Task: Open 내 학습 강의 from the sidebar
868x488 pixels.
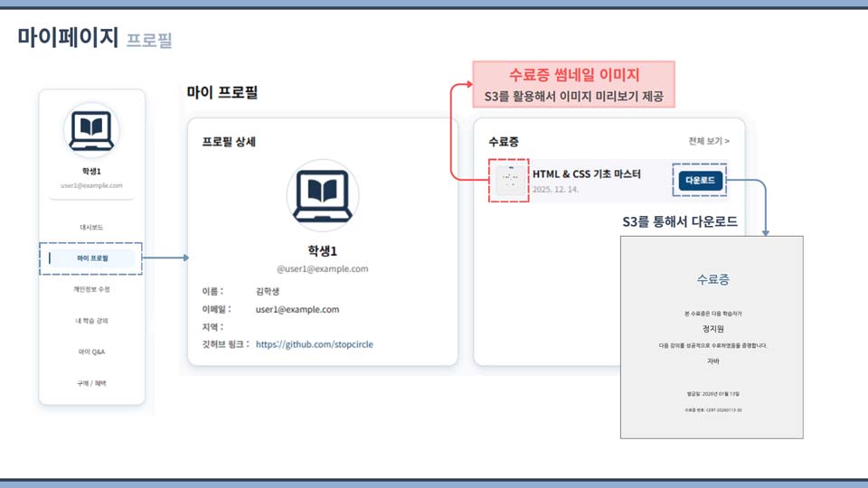Action: tap(91, 320)
